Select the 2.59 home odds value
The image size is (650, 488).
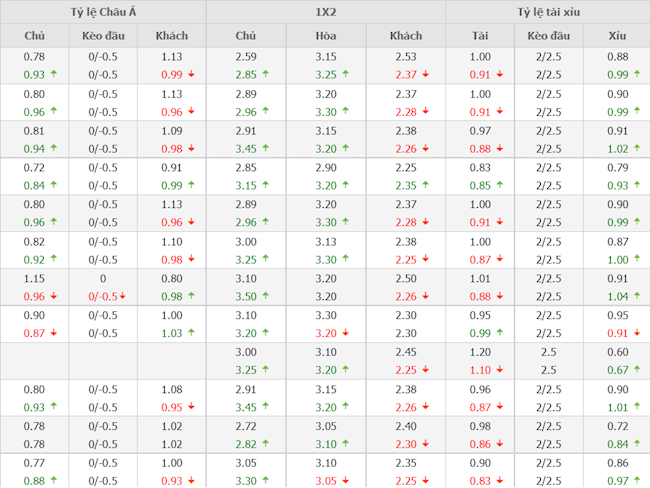[x=246, y=57]
